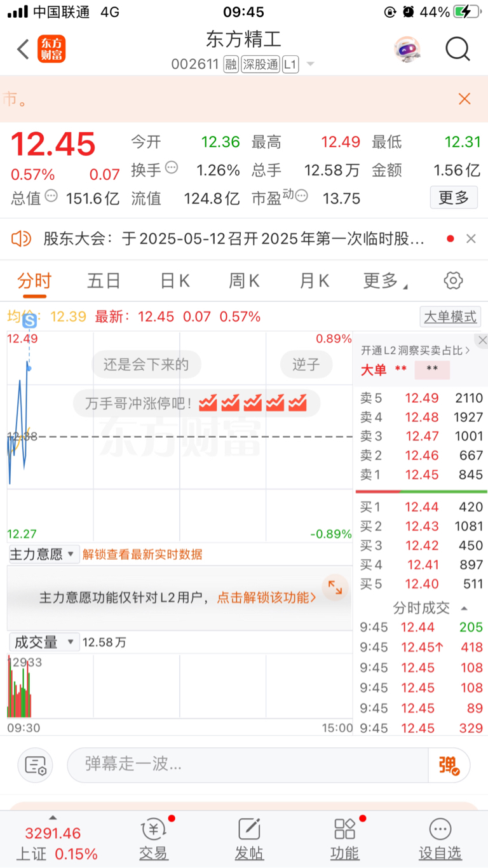Tap the 总值 info bubble icon

51,196
